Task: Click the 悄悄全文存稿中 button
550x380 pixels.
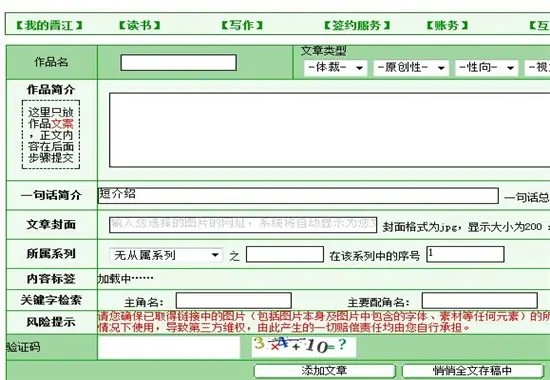Action: [x=472, y=371]
